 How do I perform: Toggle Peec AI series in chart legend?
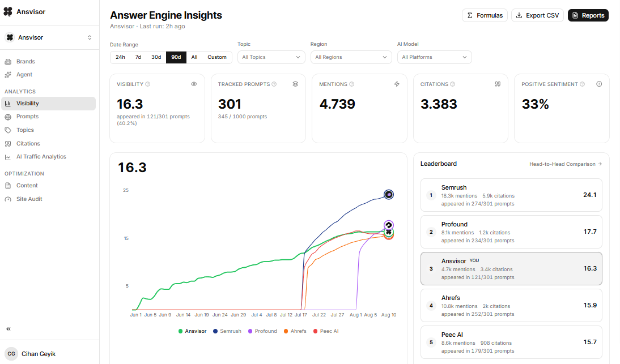[326, 331]
